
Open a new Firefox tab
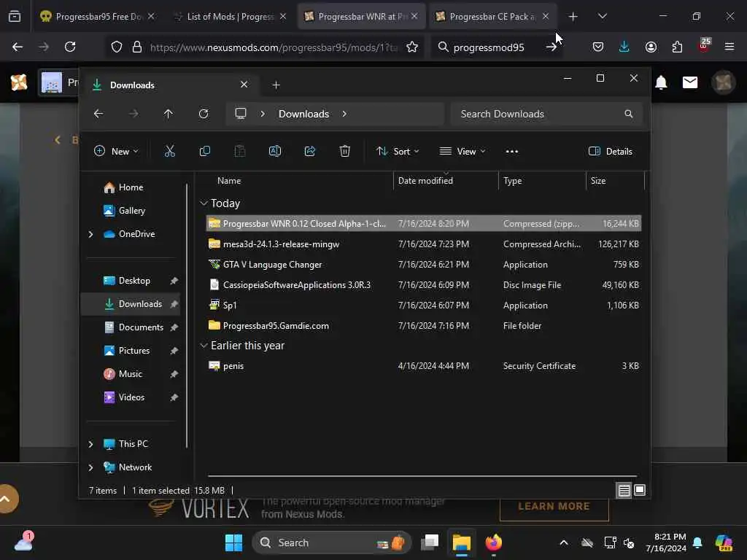(573, 16)
